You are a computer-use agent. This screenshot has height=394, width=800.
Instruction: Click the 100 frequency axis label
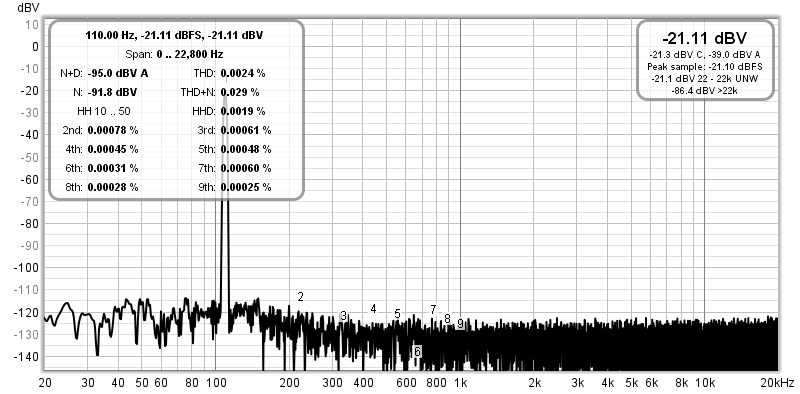216,383
